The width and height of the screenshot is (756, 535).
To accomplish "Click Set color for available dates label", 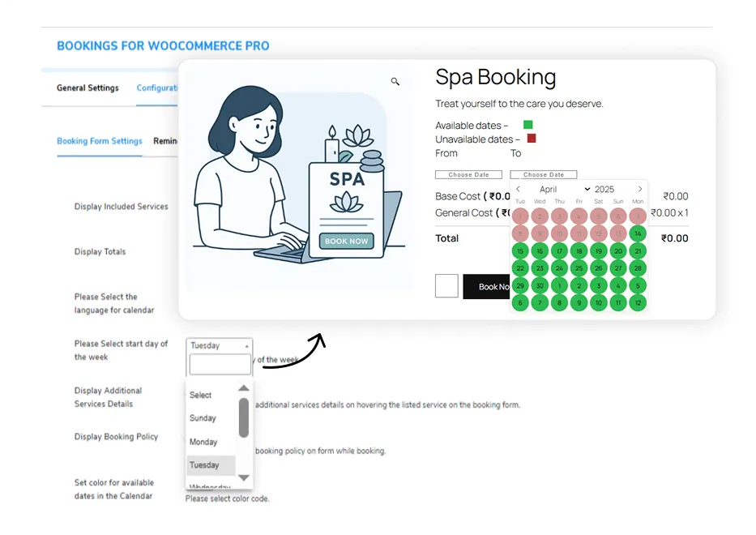I will pyautogui.click(x=113, y=489).
